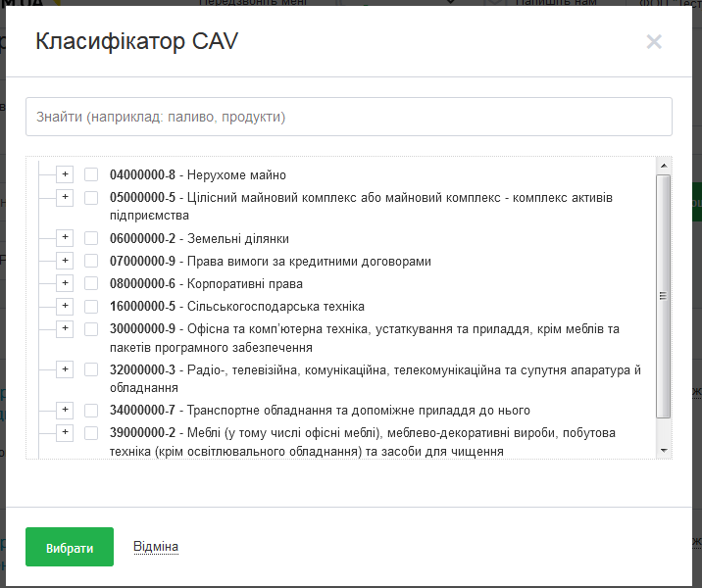Expand the 06000000-2 Земельні ділянки node

pos(65,238)
